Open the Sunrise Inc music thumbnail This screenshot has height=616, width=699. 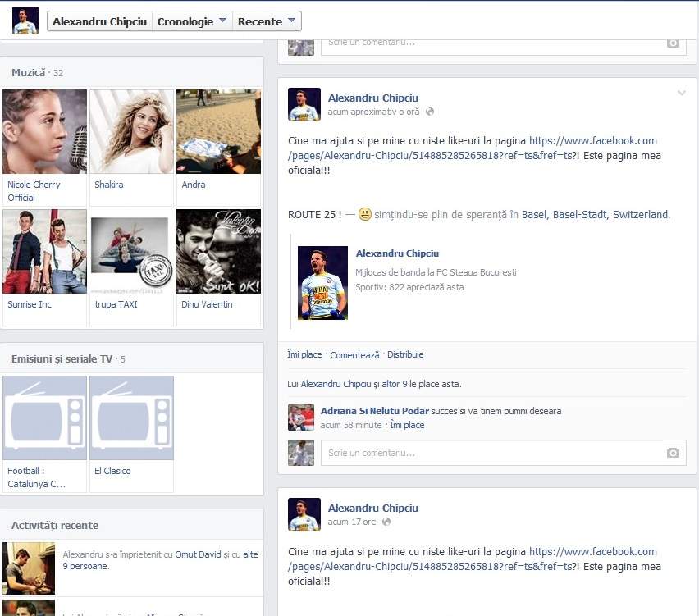(44, 251)
